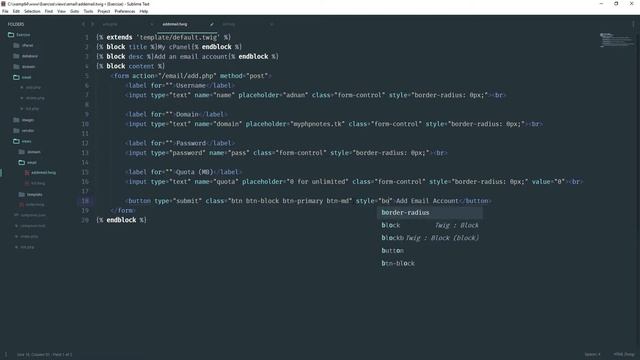Pick 'button' from autocomplete suggestions
The height and width of the screenshot is (360, 640).
430,251
